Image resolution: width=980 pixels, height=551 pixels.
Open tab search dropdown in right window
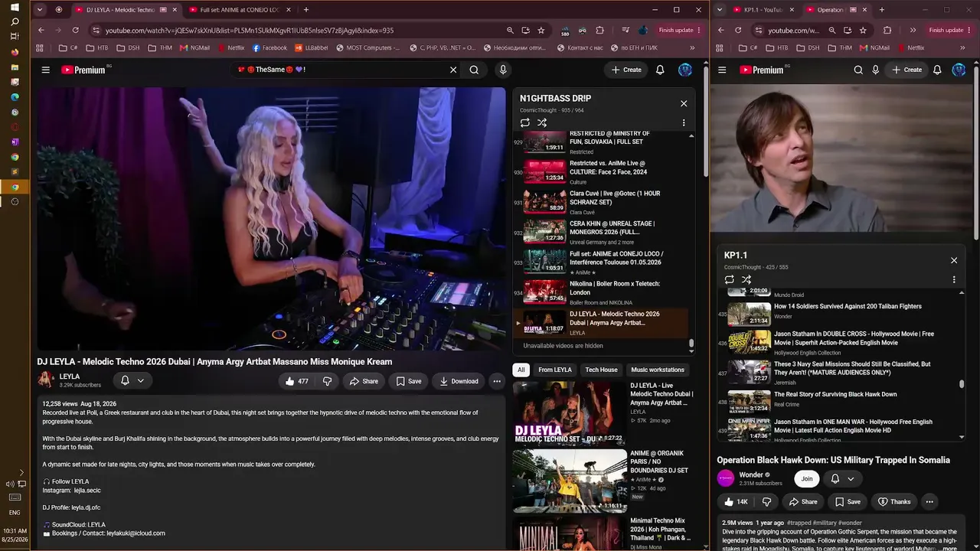720,10
